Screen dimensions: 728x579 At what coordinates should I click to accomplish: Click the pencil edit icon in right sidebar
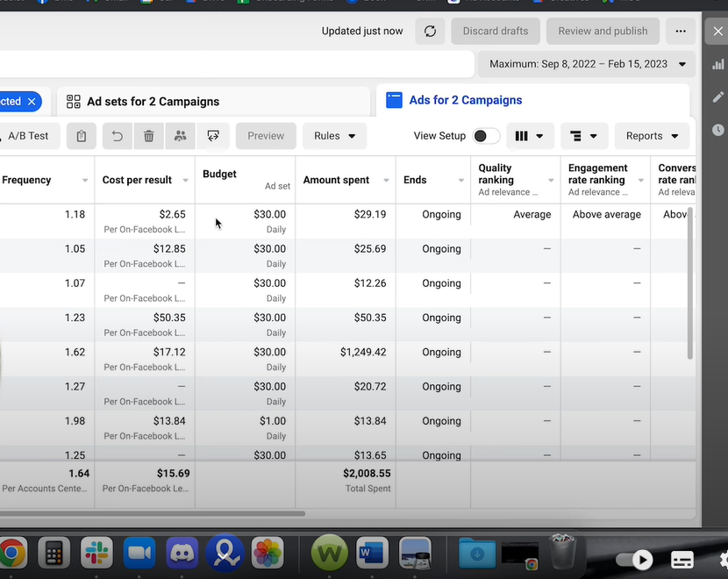[x=717, y=97]
